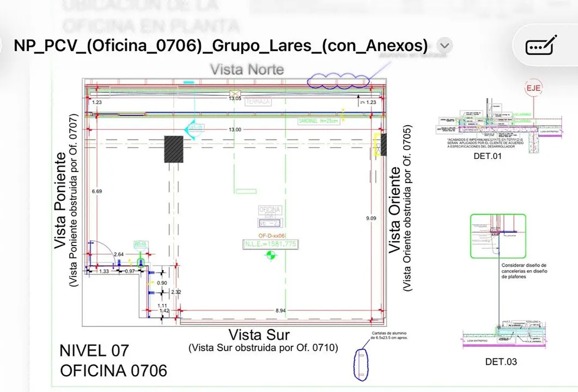Click the red EJE axis circle
The height and width of the screenshot is (392, 578).
pos(533,88)
